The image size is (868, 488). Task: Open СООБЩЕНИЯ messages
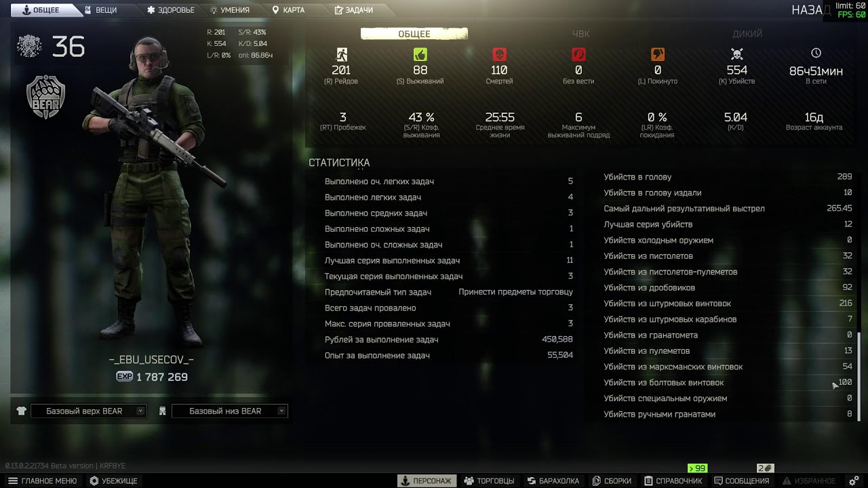click(742, 481)
